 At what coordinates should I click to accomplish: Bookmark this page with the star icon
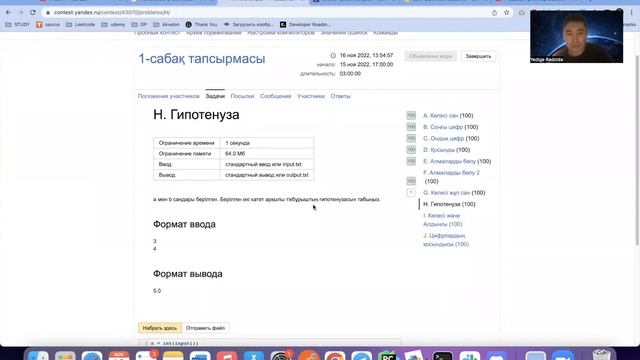click(507, 13)
